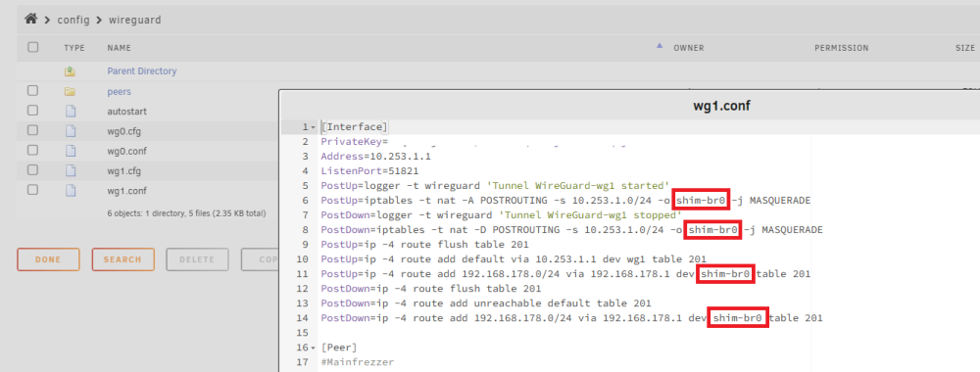Click the wg0.conf file icon
This screenshot has width=980, height=372.
pos(71,151)
